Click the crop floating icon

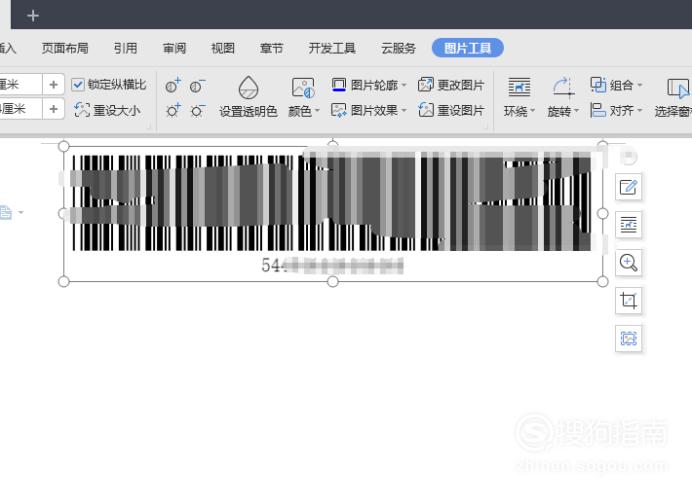pos(628,301)
